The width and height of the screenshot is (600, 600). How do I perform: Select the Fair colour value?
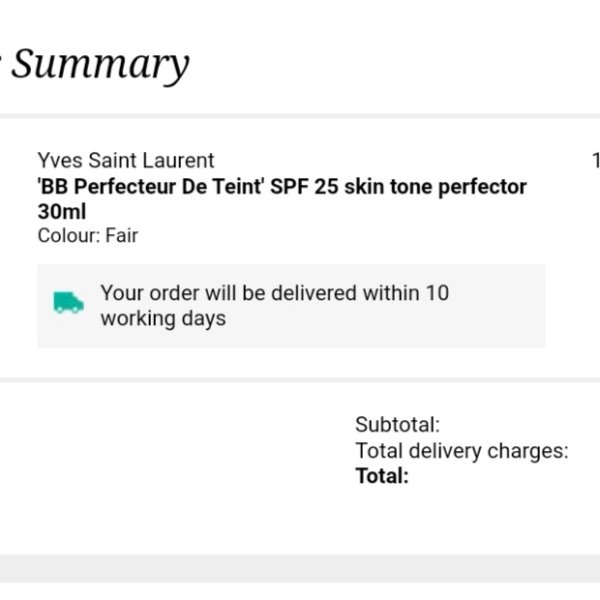122,235
